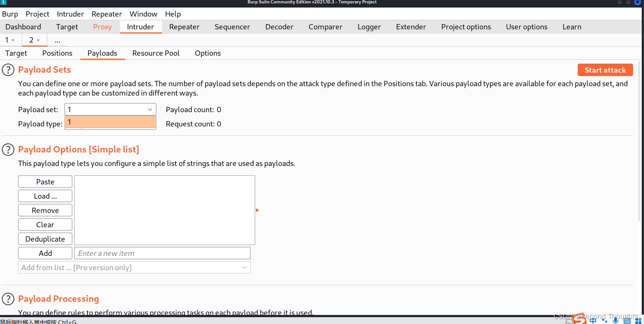644x324 pixels.
Task: Click the Payload count: 0 text
Action: tap(194, 110)
